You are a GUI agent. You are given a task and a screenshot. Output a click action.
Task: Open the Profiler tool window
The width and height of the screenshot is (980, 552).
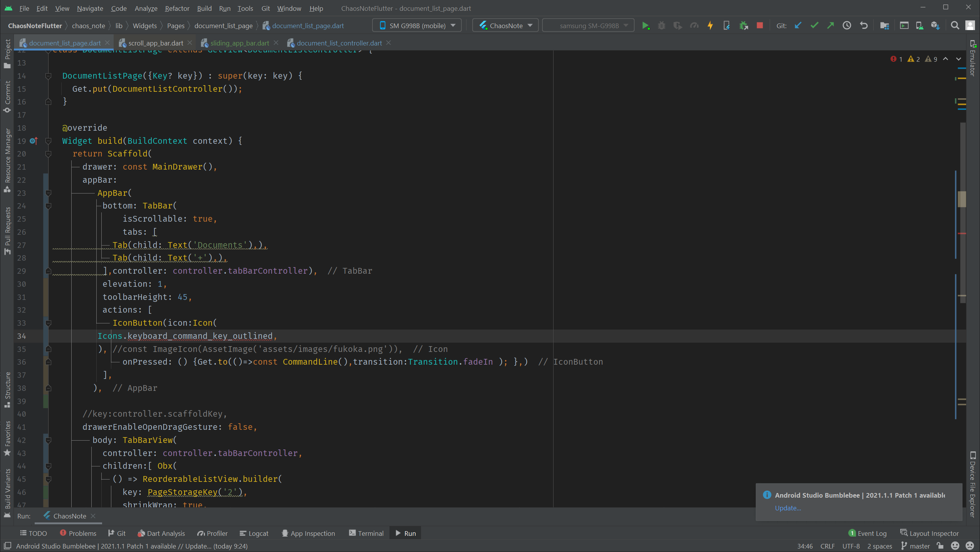213,533
